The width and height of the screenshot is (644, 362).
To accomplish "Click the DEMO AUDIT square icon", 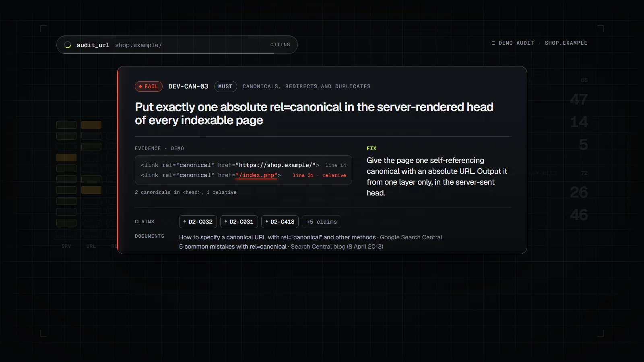I will click(x=493, y=43).
